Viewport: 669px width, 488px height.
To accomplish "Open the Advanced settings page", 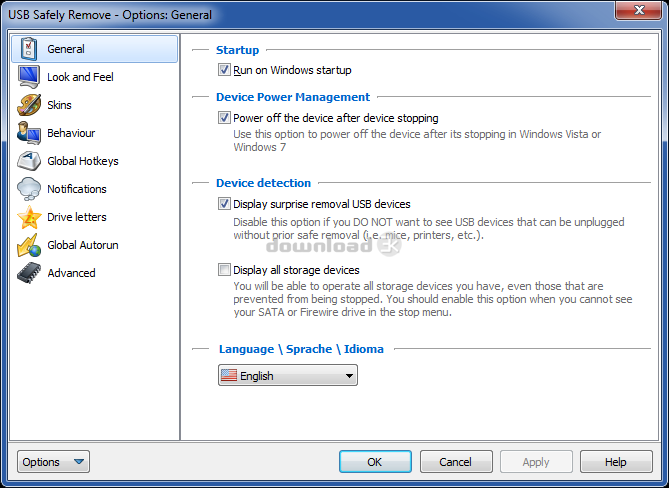I will point(94,273).
